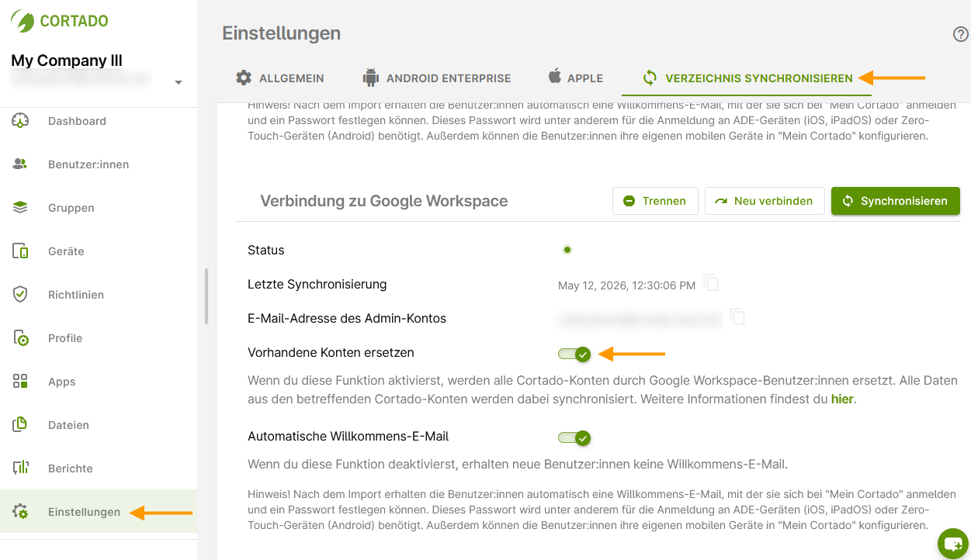Click the Neu verbinden button
This screenshot has width=971, height=560.
pos(765,201)
